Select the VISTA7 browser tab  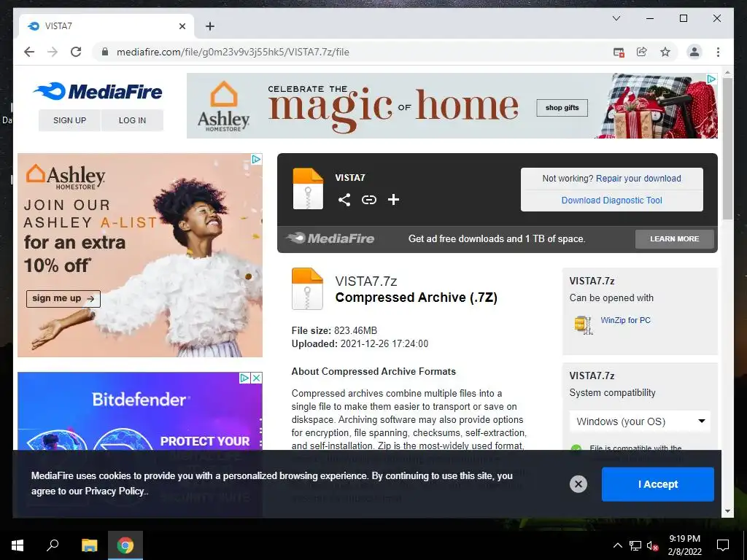pos(107,26)
